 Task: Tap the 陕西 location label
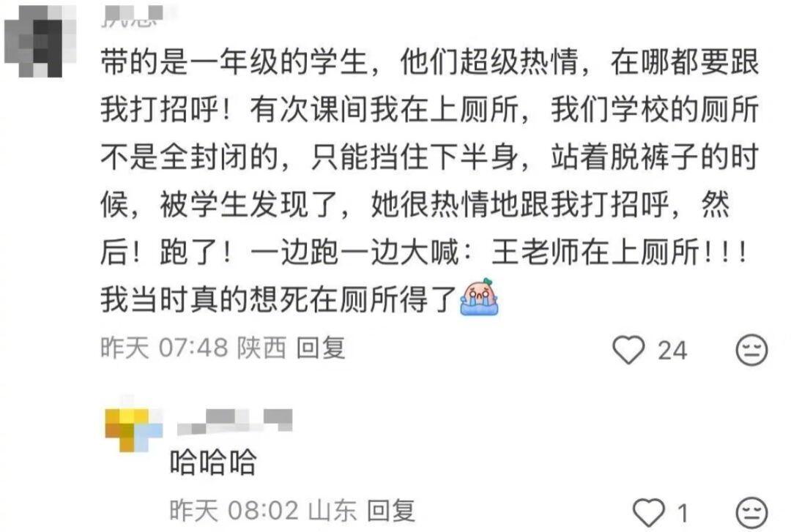click(261, 348)
